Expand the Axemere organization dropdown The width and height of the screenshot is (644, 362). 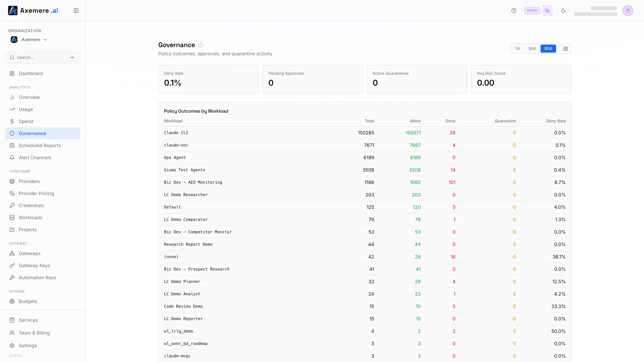(x=29, y=40)
